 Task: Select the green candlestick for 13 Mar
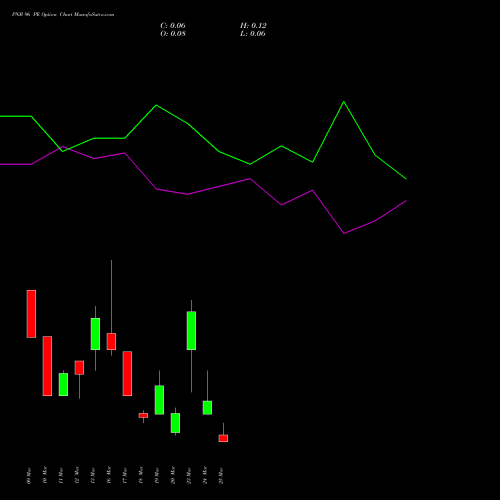pos(95,334)
